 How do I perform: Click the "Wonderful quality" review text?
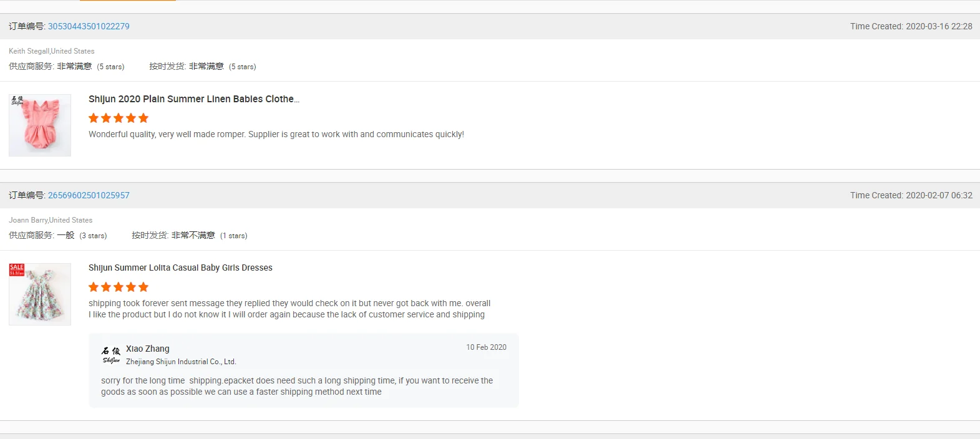pyautogui.click(x=276, y=134)
